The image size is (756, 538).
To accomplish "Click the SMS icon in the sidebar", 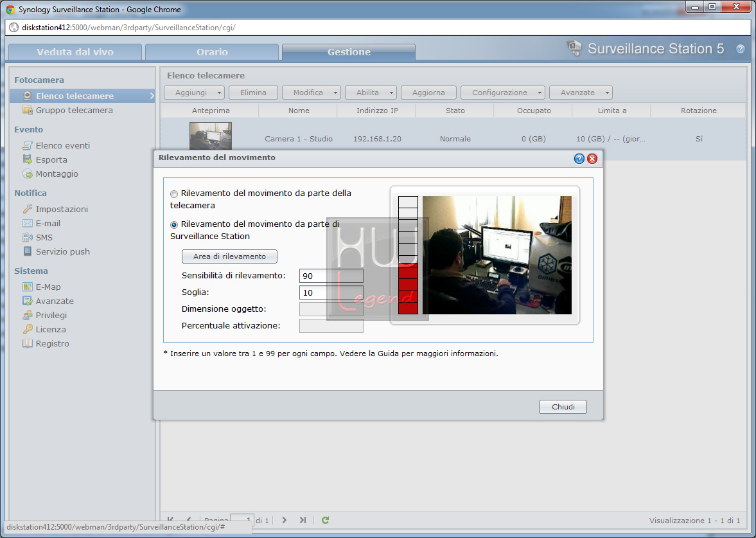I will [x=28, y=237].
